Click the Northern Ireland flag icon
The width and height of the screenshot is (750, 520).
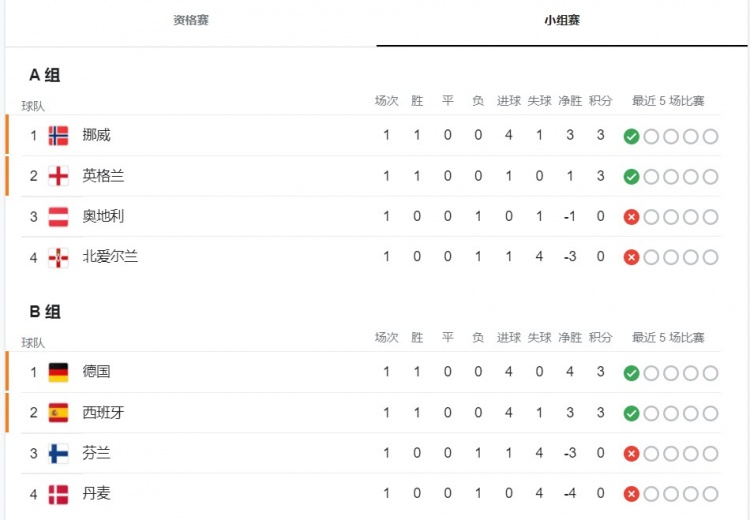pos(58,258)
